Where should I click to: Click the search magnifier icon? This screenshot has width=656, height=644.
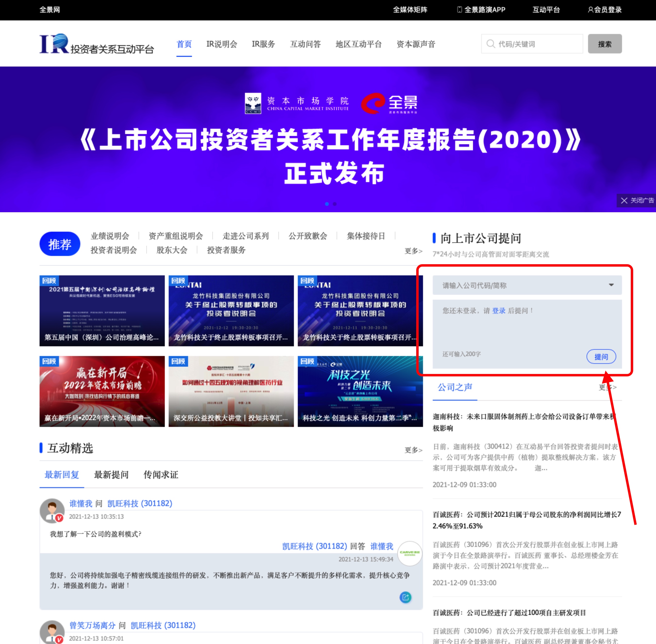click(490, 44)
